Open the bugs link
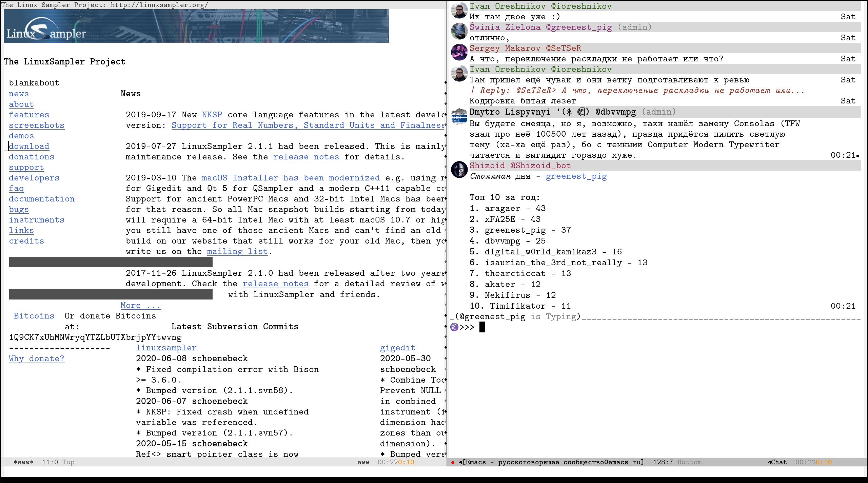 [19, 209]
